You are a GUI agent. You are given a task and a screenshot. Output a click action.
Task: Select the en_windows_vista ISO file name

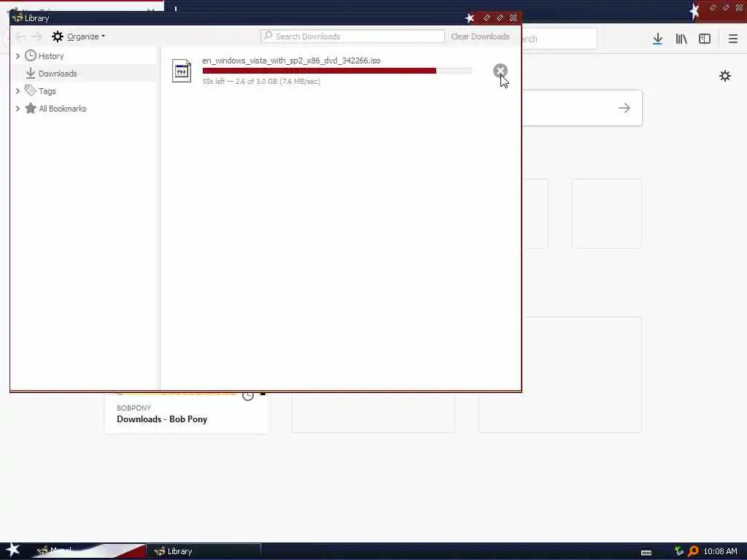click(x=291, y=61)
